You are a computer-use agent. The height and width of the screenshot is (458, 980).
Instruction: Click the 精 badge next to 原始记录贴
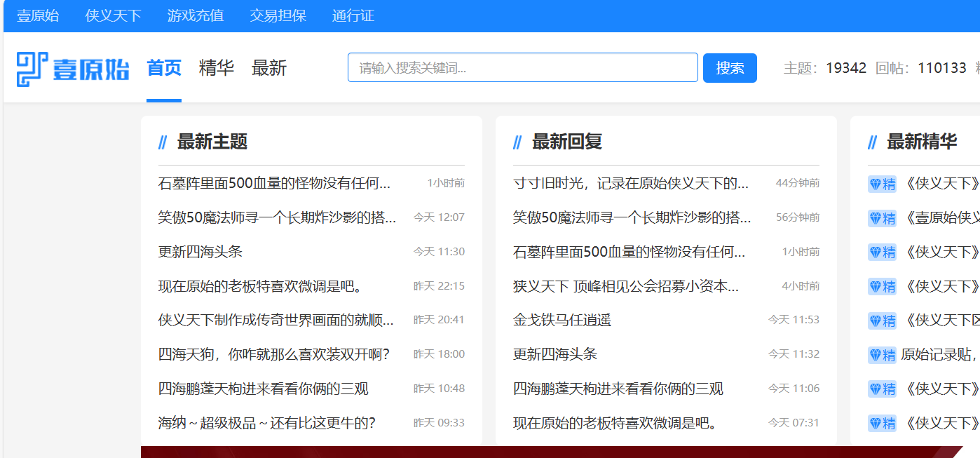coord(882,355)
